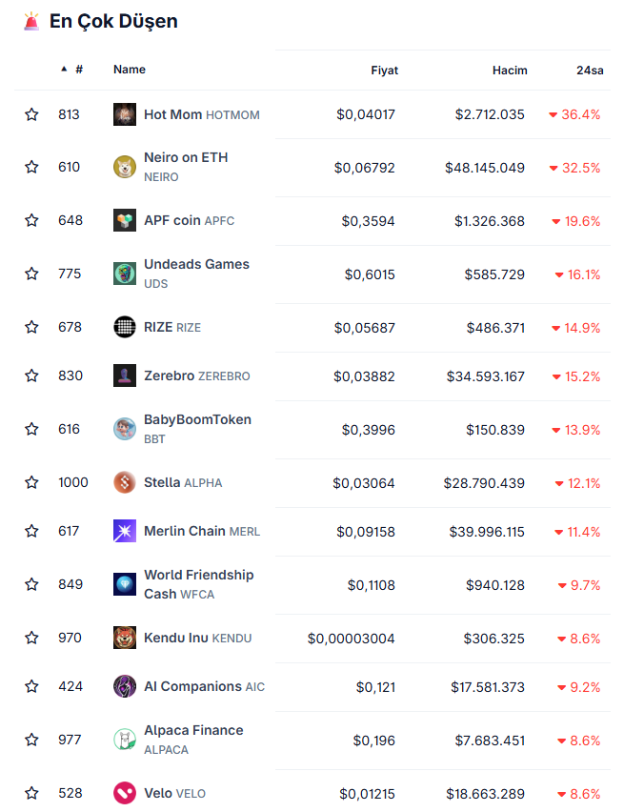Favorite Hot Mom with the star
Screen dimensions: 644x812
point(31,114)
